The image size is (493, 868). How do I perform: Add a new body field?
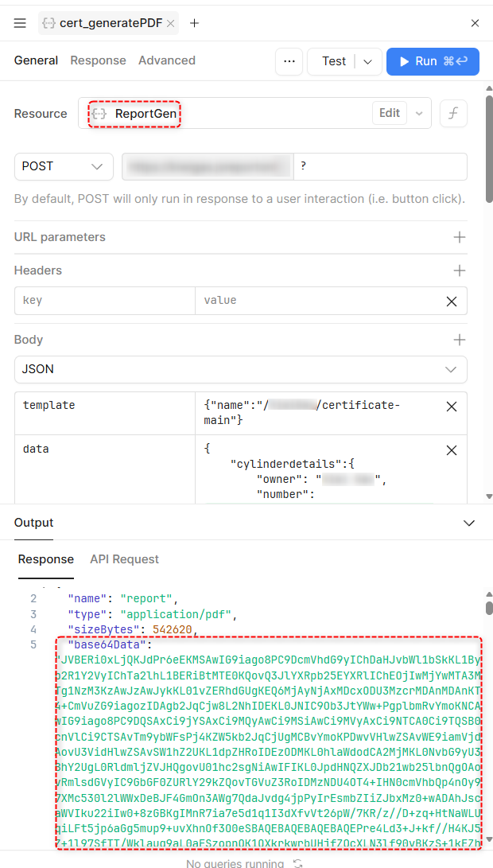click(459, 340)
